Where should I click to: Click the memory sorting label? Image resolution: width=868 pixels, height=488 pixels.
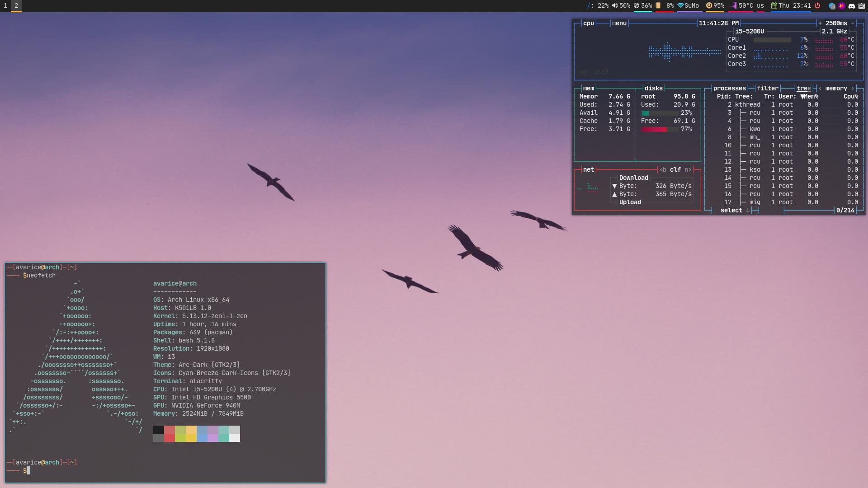[836, 89]
